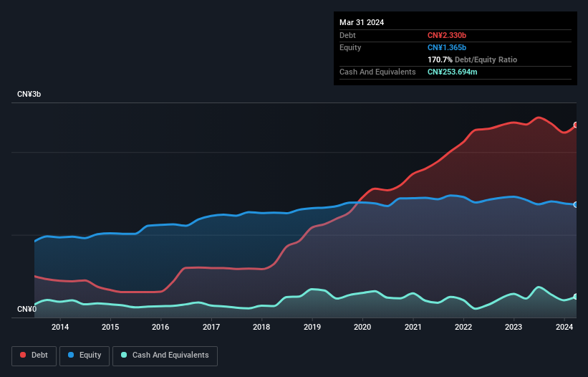Click the CN¥2.330b debt value
This screenshot has width=588, height=377.
coord(447,35)
